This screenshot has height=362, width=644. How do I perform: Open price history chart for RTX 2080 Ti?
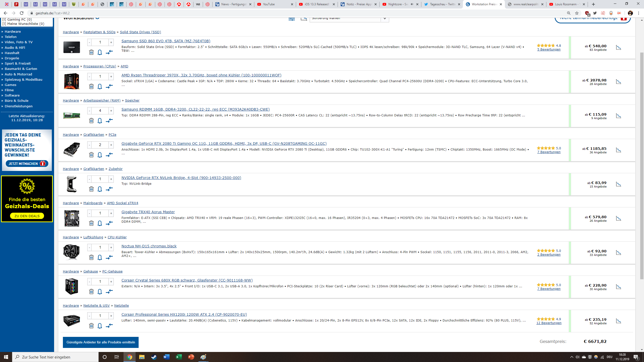point(618,150)
